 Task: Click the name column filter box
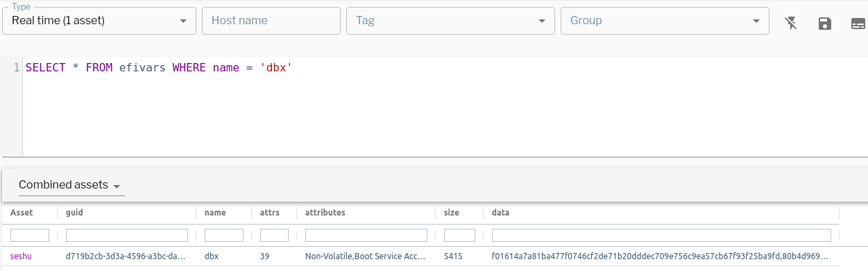pos(224,235)
